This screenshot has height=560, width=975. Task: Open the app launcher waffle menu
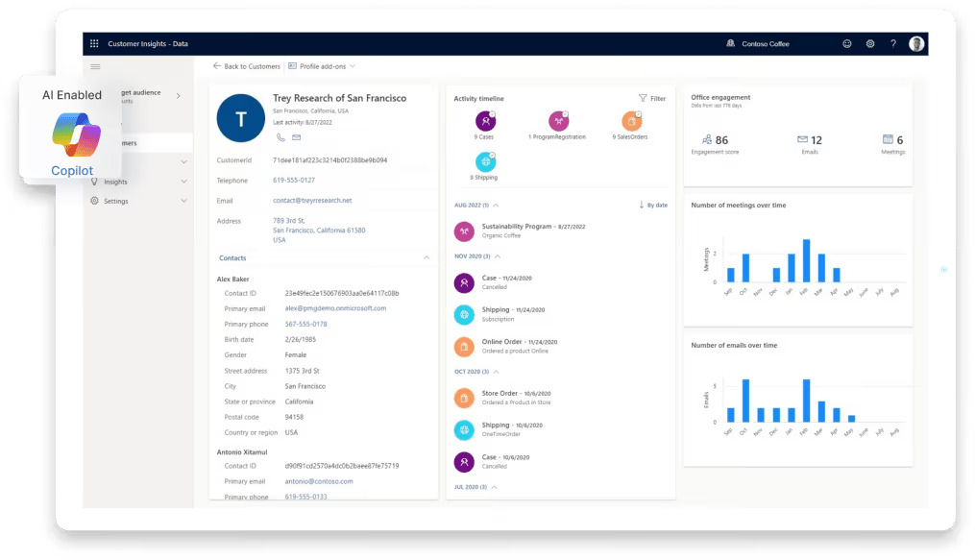[94, 43]
